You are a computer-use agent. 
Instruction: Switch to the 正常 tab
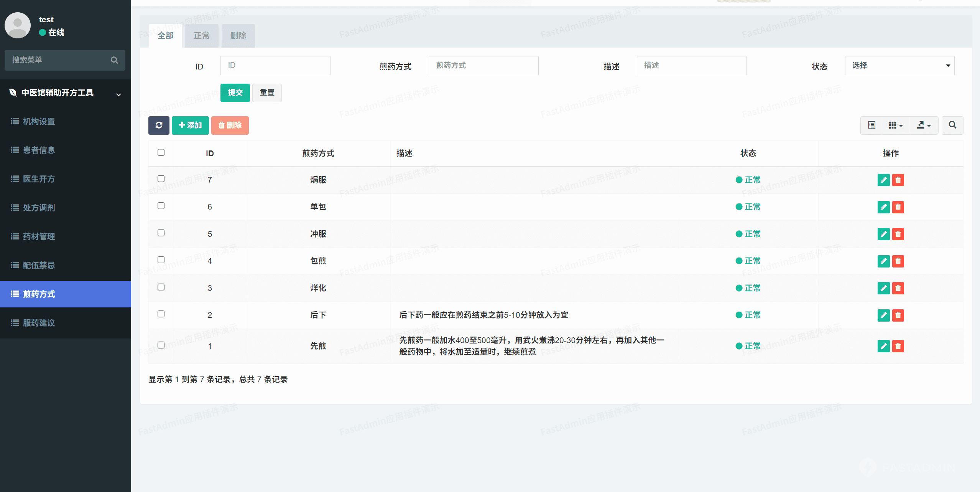coord(202,36)
